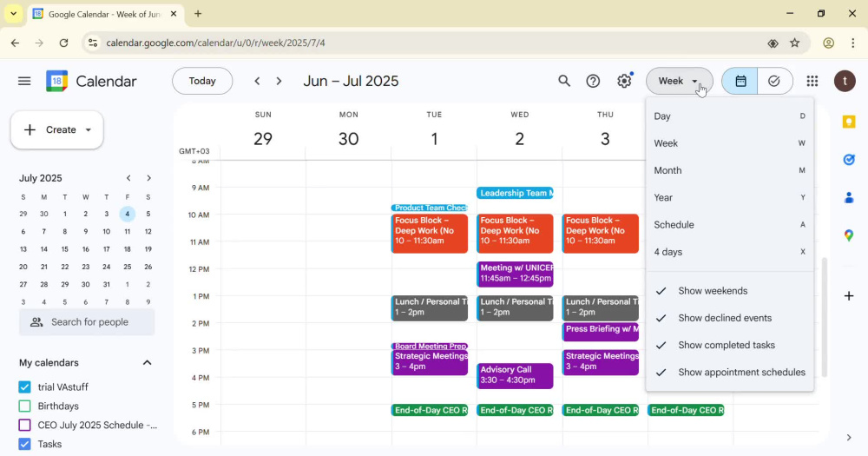Open the main menu hamburger icon

coord(24,82)
